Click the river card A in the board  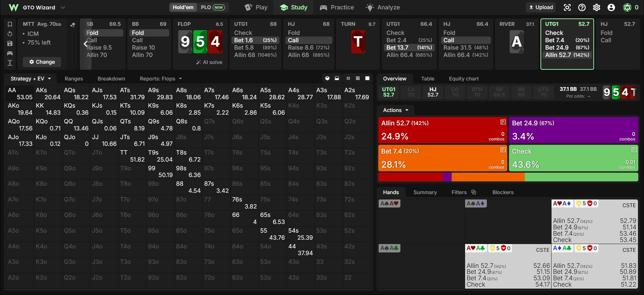point(517,42)
